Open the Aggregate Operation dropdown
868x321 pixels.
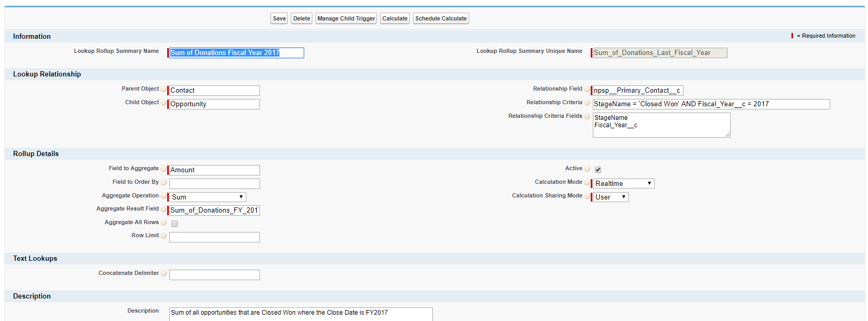[x=208, y=197]
